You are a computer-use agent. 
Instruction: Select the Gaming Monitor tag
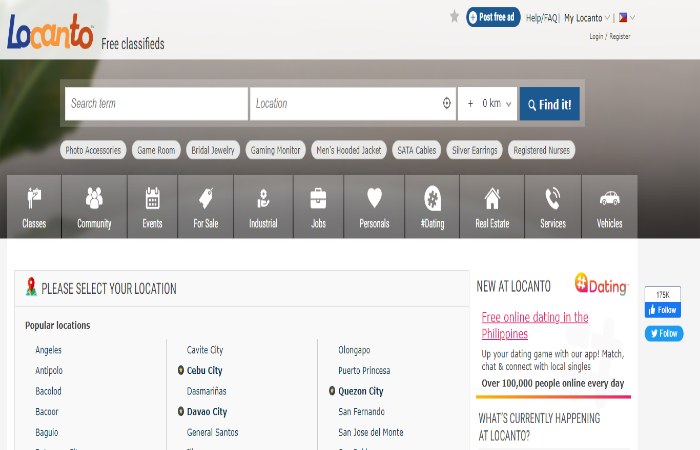point(275,150)
